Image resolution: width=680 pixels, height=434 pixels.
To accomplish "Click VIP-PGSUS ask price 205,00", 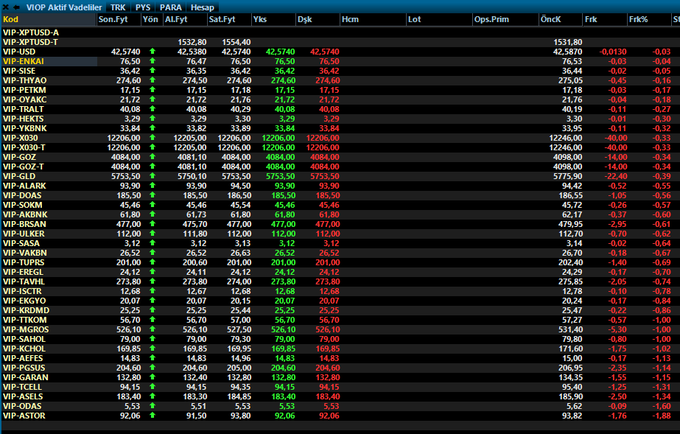I will click(239, 368).
